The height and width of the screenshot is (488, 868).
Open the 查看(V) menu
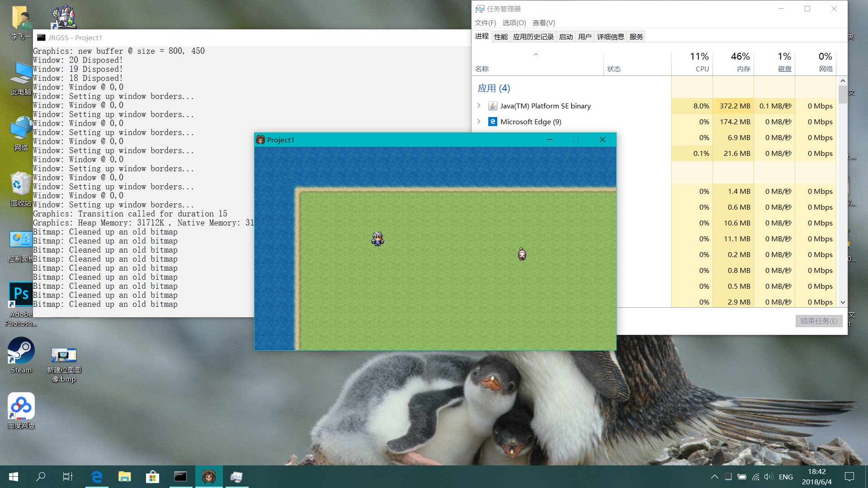click(x=543, y=23)
